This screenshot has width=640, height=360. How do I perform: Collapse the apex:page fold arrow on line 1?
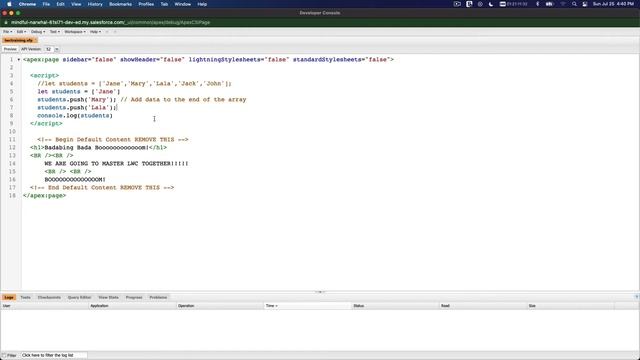coord(19,60)
